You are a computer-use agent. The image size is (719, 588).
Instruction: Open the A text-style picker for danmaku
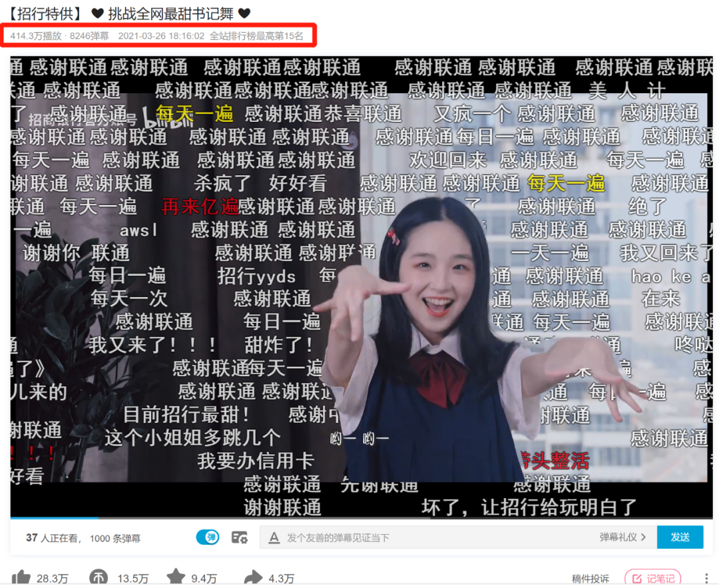click(x=274, y=537)
